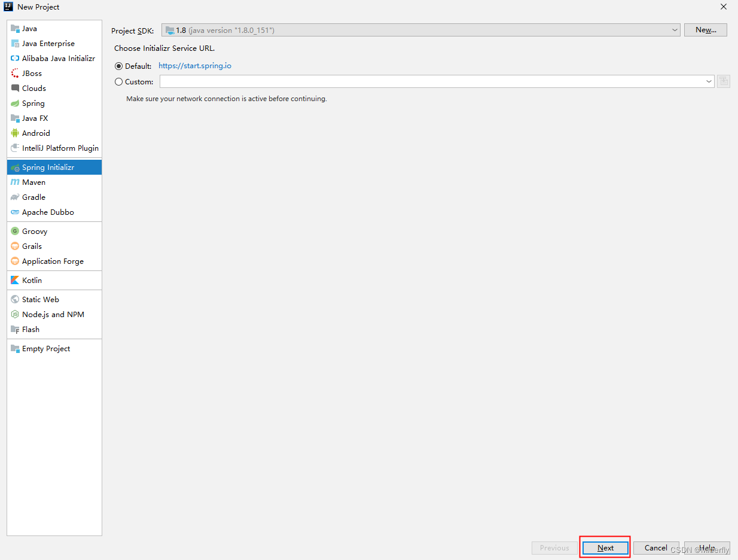Click the Groovy green G icon
This screenshot has width=738, height=560.
(15, 232)
